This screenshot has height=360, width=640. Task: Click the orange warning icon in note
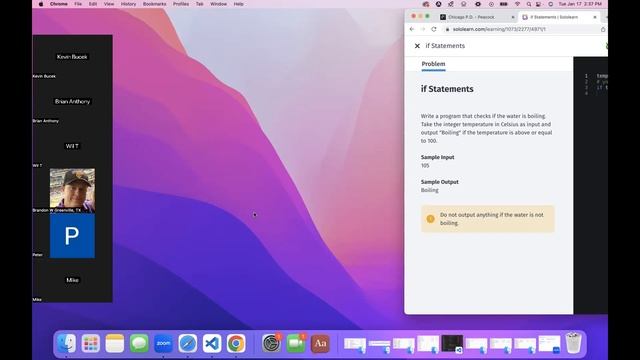[430, 219]
